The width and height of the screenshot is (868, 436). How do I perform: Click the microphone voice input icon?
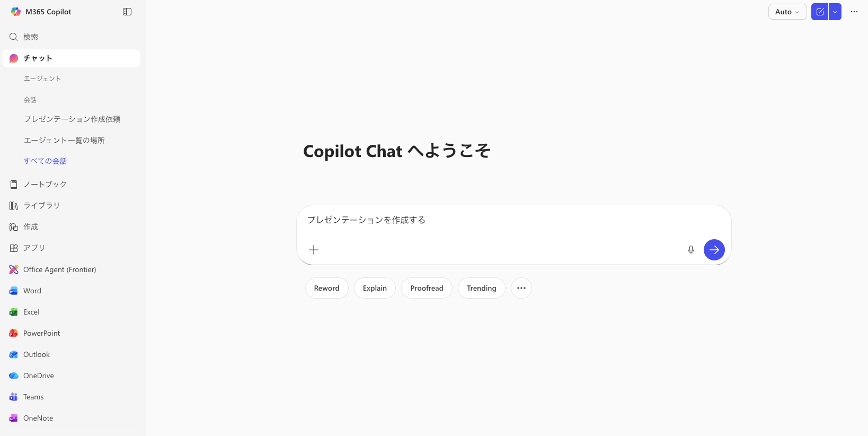coord(691,250)
